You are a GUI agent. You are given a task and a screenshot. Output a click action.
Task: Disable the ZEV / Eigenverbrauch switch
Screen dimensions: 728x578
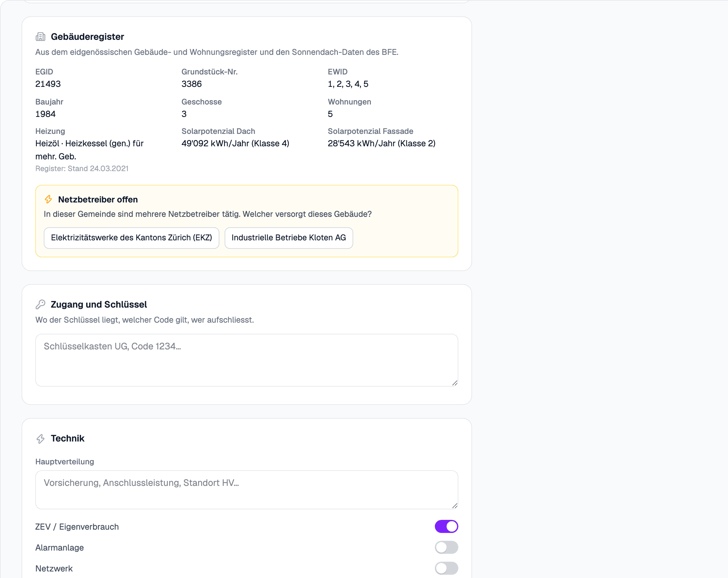click(x=446, y=526)
